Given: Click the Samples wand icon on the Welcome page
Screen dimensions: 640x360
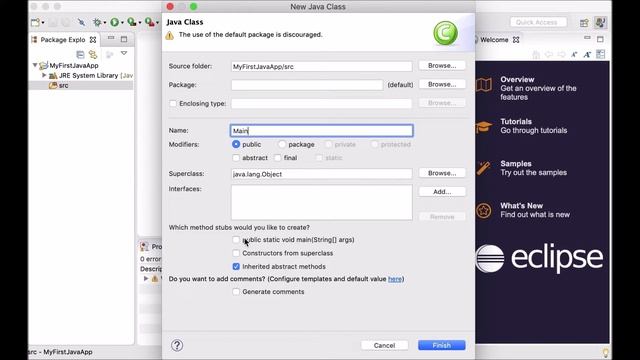Looking at the screenshot, I should pyautogui.click(x=484, y=168).
